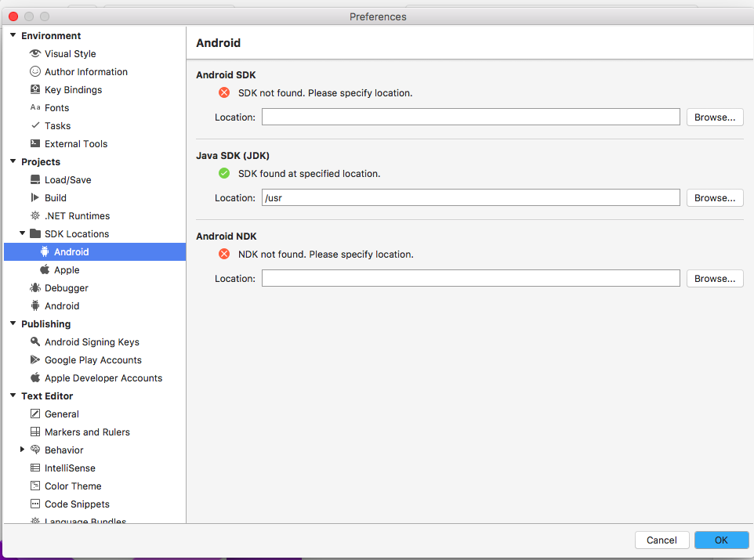
Task: Click the Fonts Aa icon
Action: pos(35,107)
